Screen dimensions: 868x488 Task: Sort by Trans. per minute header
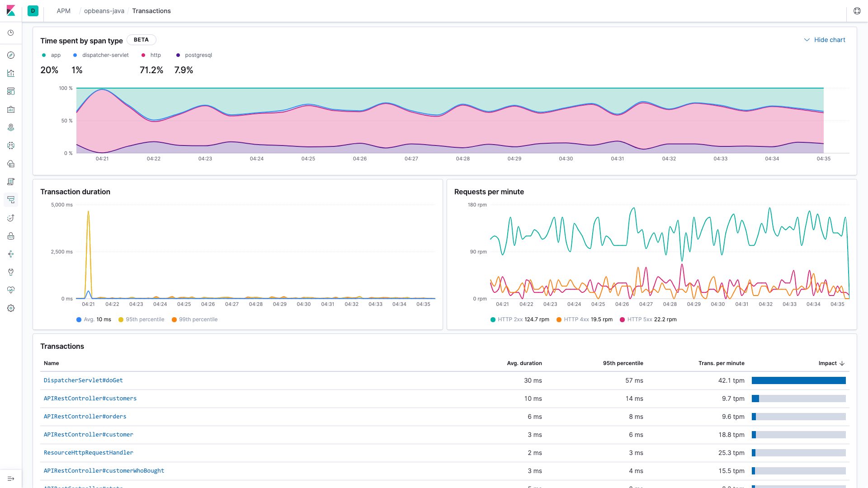point(721,363)
